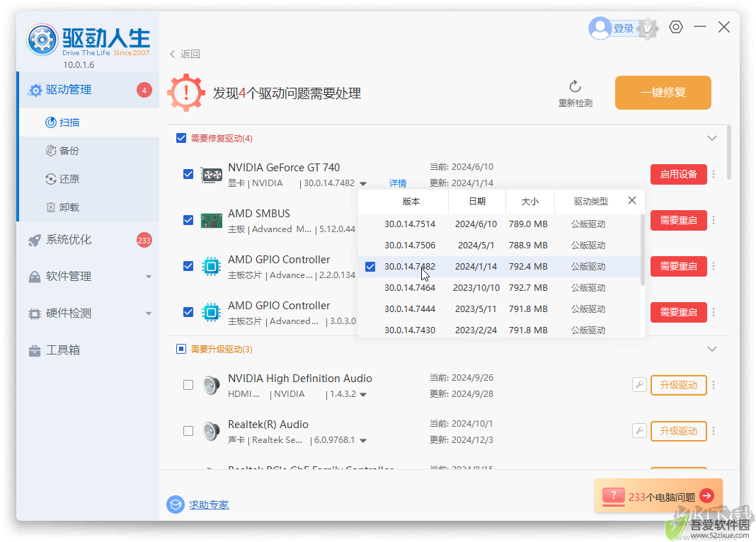Expand the 硬件检测 sidebar menu
756x542 pixels.
(x=149, y=313)
